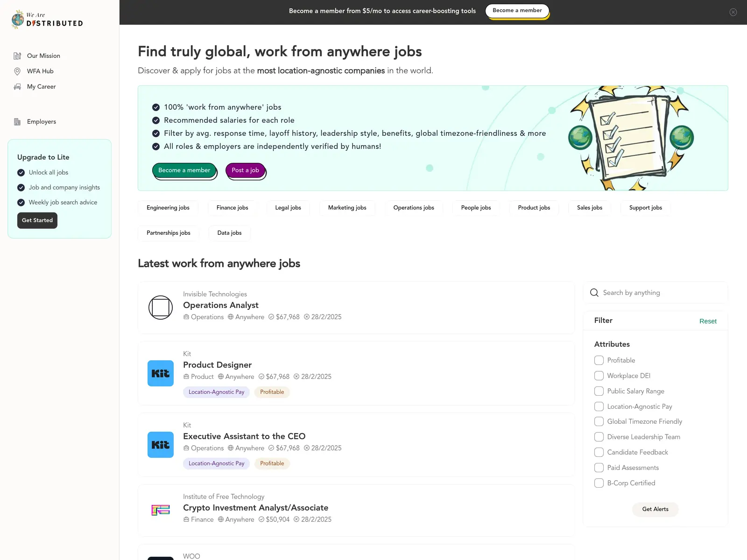Click Location-Agnostic Pay tag under Product Designer
The width and height of the screenshot is (747, 560).
click(217, 392)
